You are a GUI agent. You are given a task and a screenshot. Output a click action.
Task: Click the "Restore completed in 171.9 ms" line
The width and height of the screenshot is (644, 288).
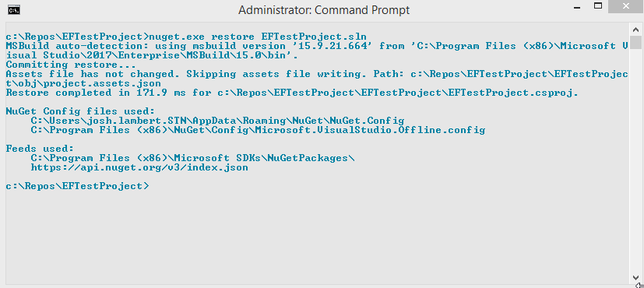pos(292,93)
